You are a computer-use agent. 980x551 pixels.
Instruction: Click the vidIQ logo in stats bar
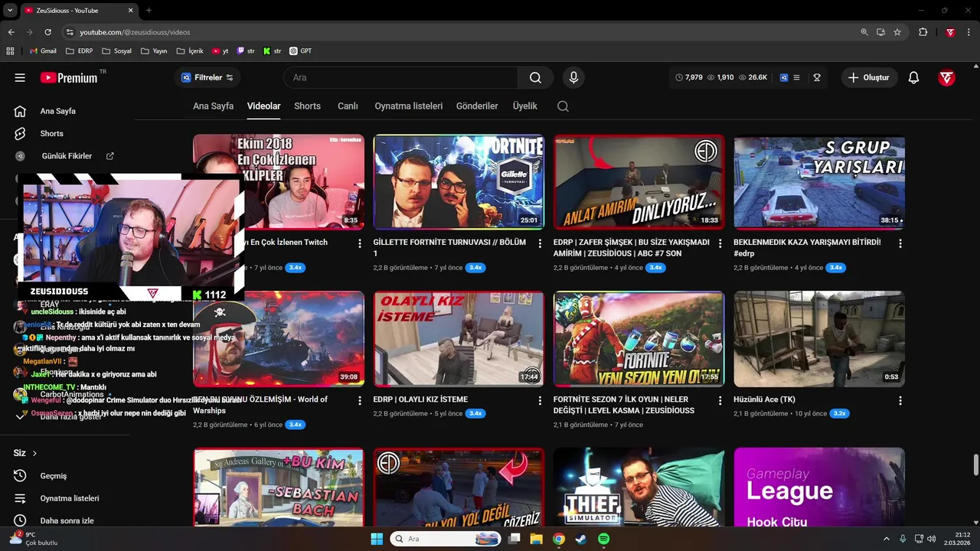784,77
